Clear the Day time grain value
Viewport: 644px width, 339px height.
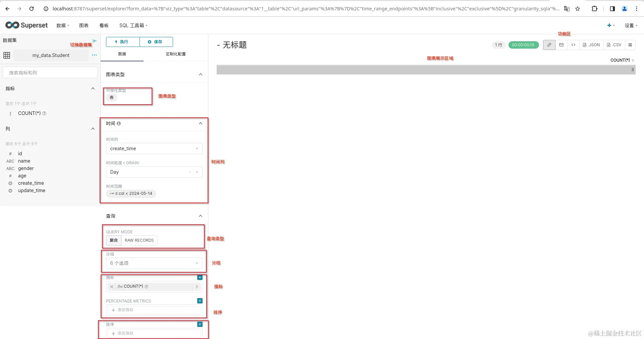(x=190, y=172)
